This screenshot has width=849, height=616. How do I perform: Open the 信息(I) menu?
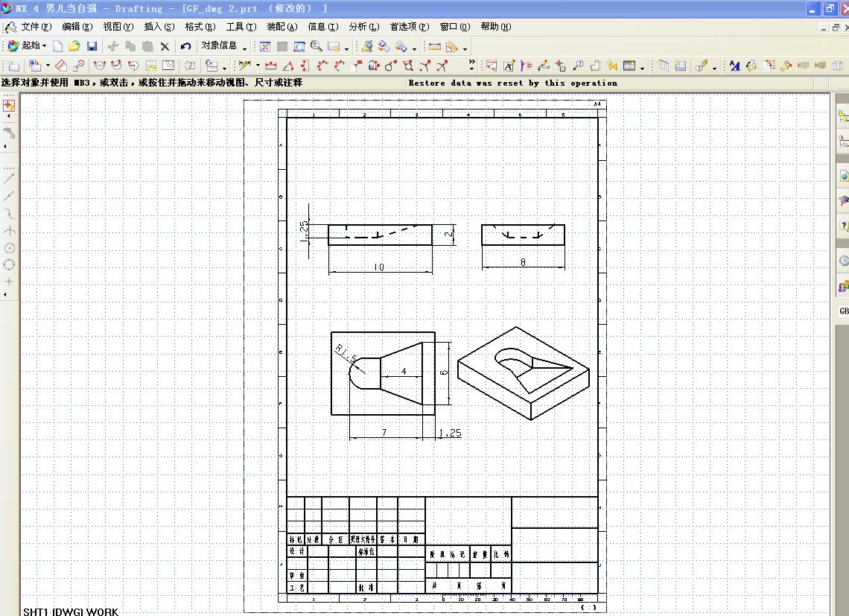point(322,27)
